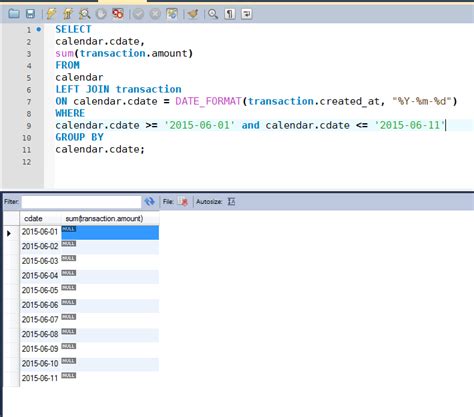474x417 pixels.
Task: Open the find magnifier in editor toolbar
Action: pyautogui.click(x=213, y=14)
